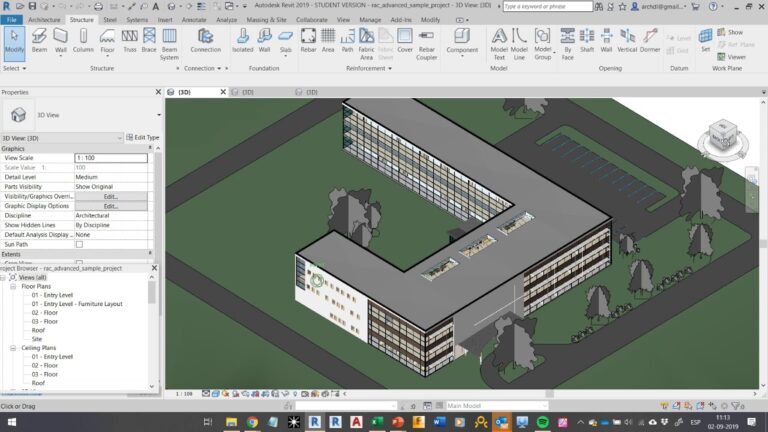
Task: Expand the Reinforcement panel dropdown
Action: 369,69
